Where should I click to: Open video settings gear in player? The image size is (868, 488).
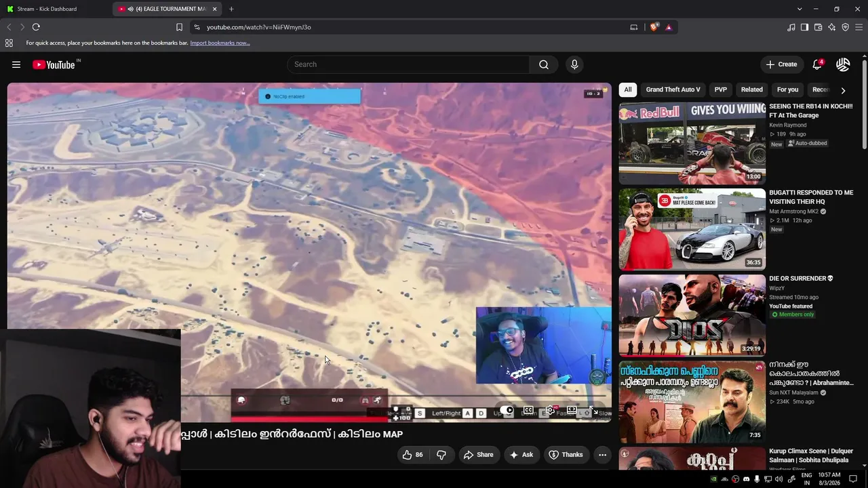[x=550, y=411]
